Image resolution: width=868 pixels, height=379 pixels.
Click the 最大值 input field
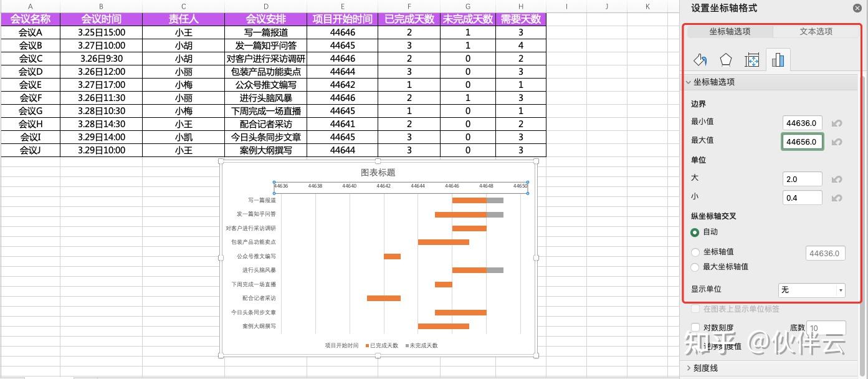coord(803,142)
